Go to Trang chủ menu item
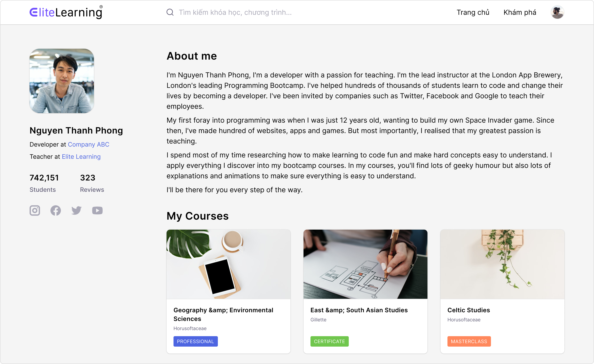Image resolution: width=594 pixels, height=364 pixels. coord(473,12)
